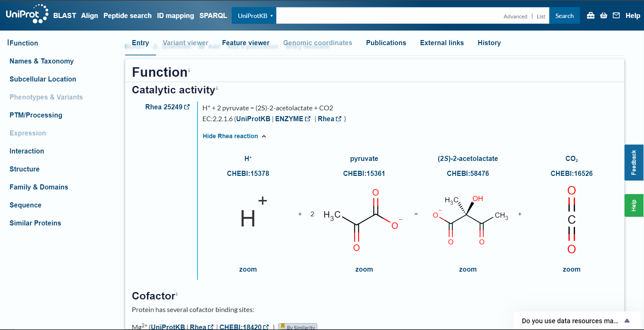Open CHEBI:58476 acetolactate link
Viewport: 644px width, 330px height.
pos(468,173)
